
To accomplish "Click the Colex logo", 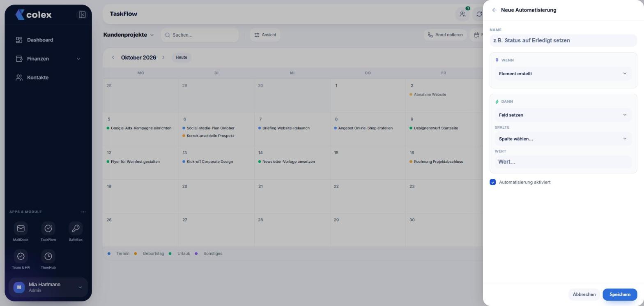I will [x=34, y=15].
